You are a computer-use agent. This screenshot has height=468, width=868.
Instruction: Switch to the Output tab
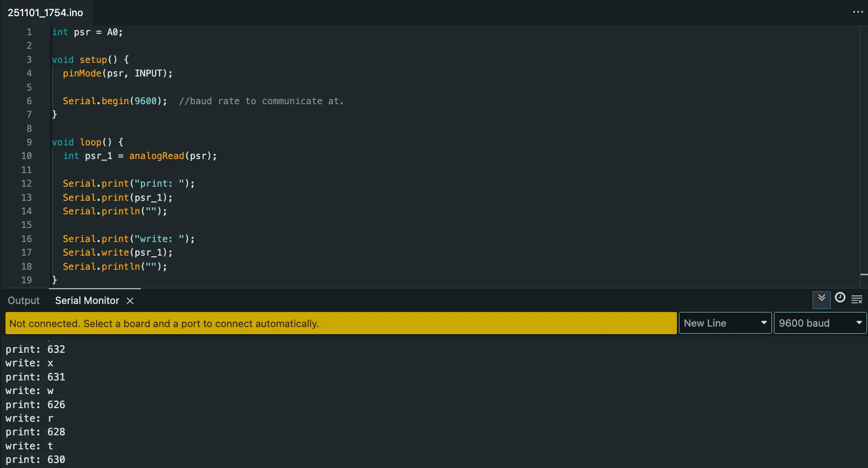(x=24, y=301)
